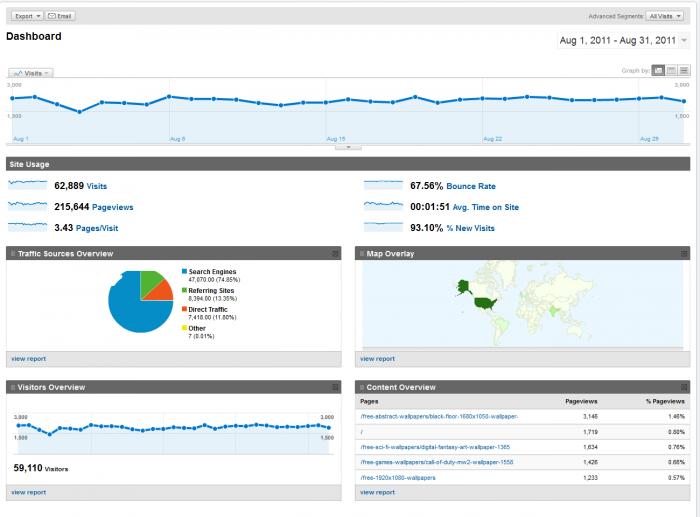Select the Graph by week icon

[x=671, y=71]
